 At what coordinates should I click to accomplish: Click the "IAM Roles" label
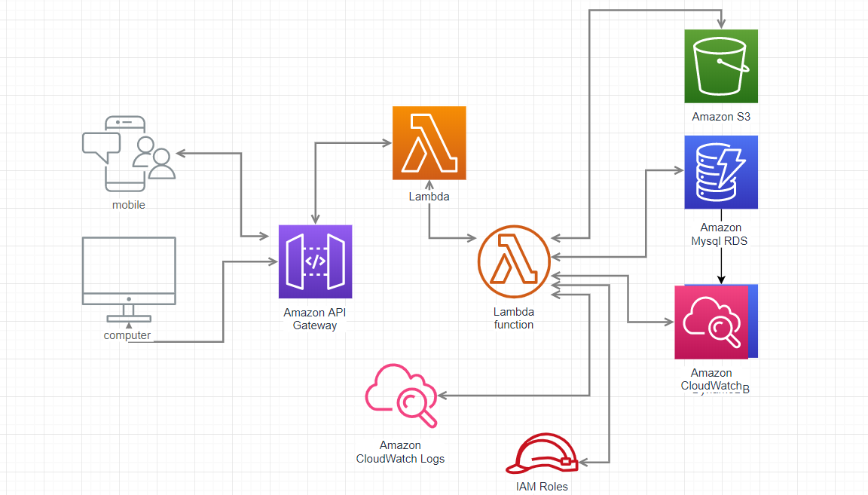[542, 487]
